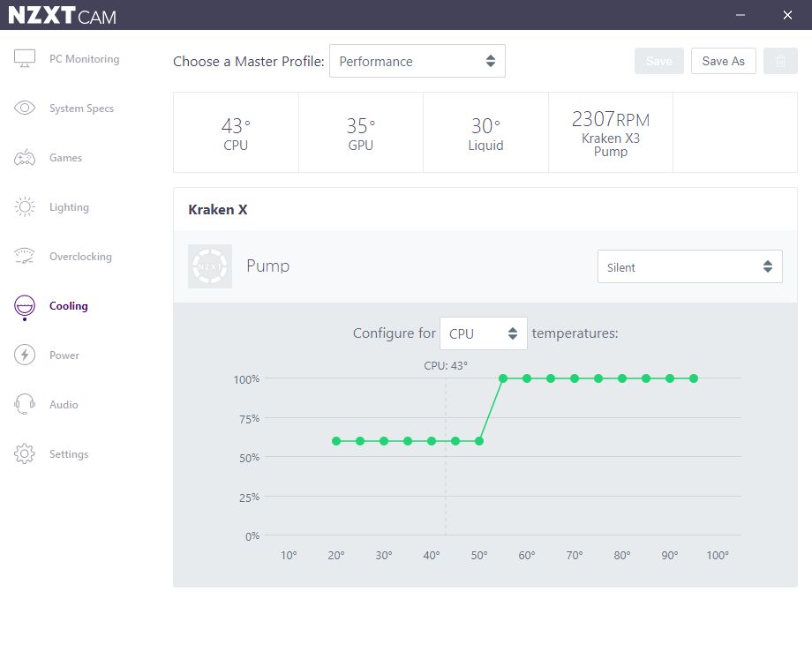The width and height of the screenshot is (812, 666).
Task: Click the 75% y-axis label
Action: (249, 419)
